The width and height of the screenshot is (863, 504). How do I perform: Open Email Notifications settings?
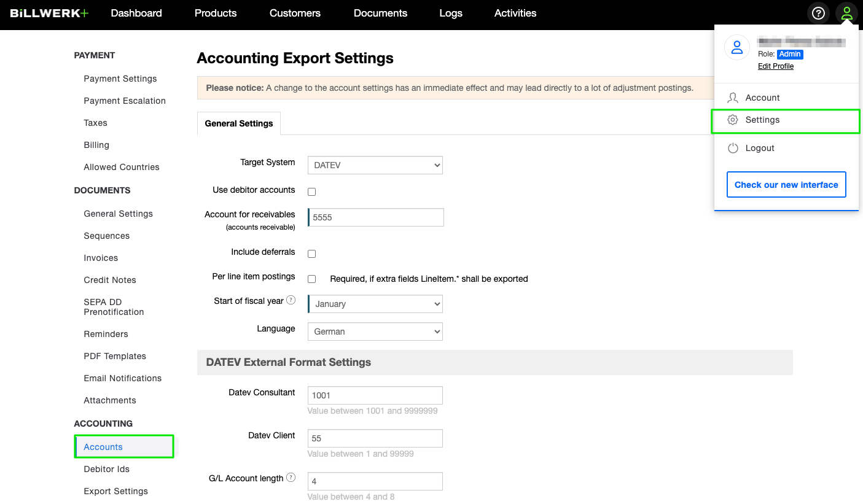tap(123, 378)
